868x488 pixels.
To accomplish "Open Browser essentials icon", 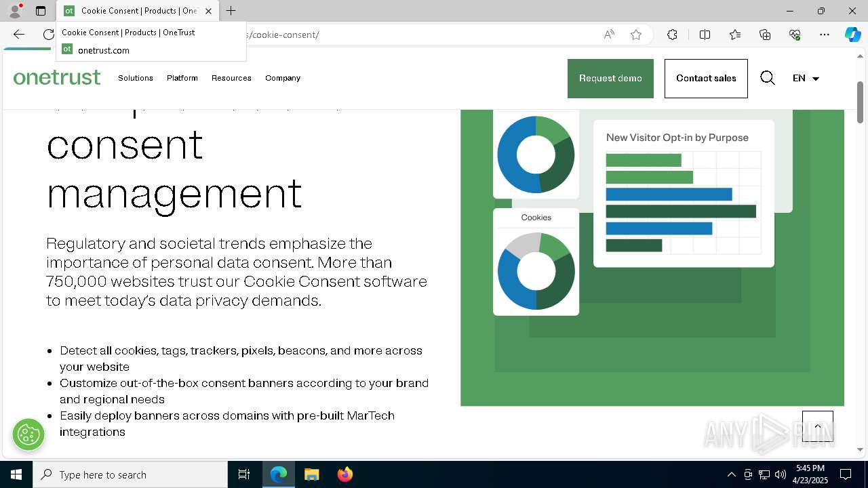I will tap(795, 35).
